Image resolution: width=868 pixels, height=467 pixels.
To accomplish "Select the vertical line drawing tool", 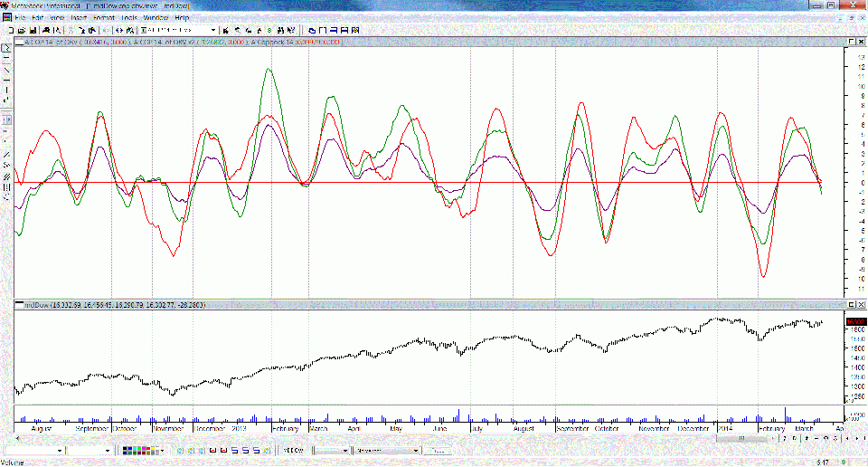I will [6, 90].
